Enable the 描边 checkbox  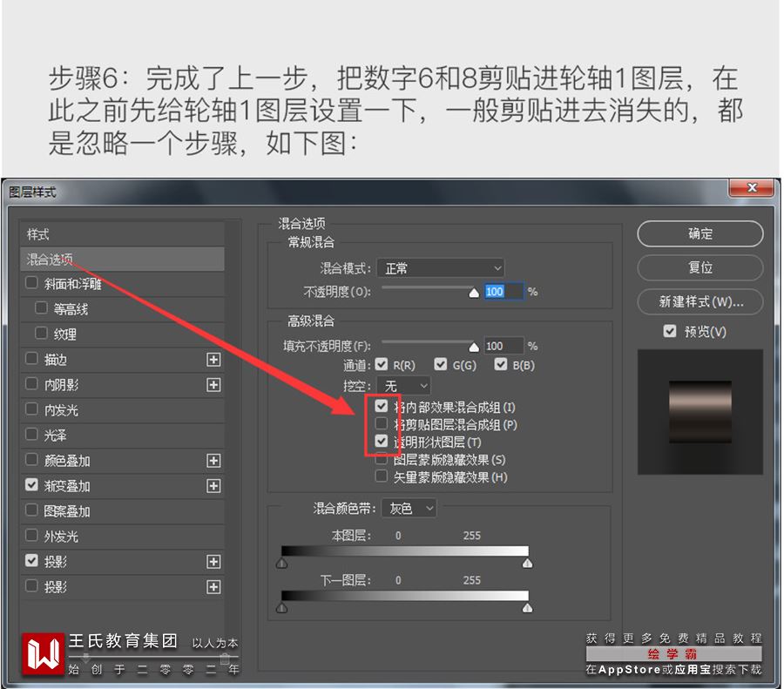(x=31, y=358)
